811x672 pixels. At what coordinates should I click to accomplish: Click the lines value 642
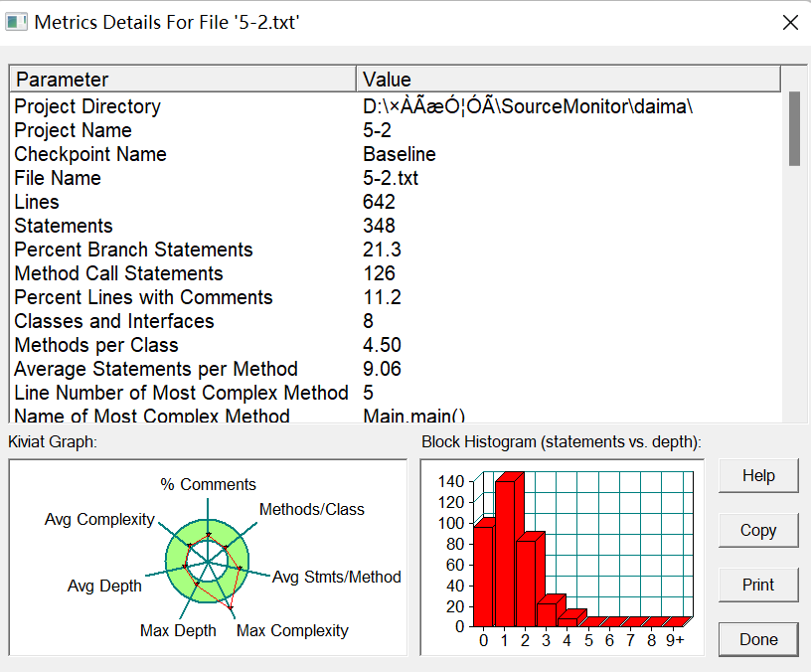click(379, 202)
